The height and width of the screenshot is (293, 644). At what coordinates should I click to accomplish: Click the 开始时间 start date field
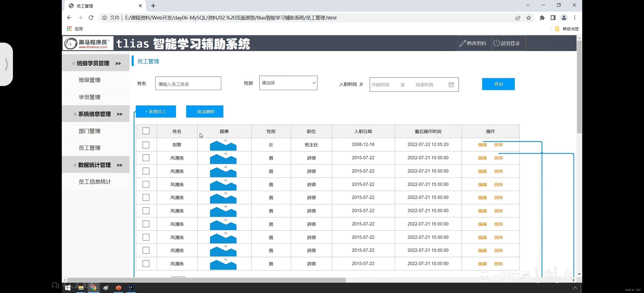point(380,85)
